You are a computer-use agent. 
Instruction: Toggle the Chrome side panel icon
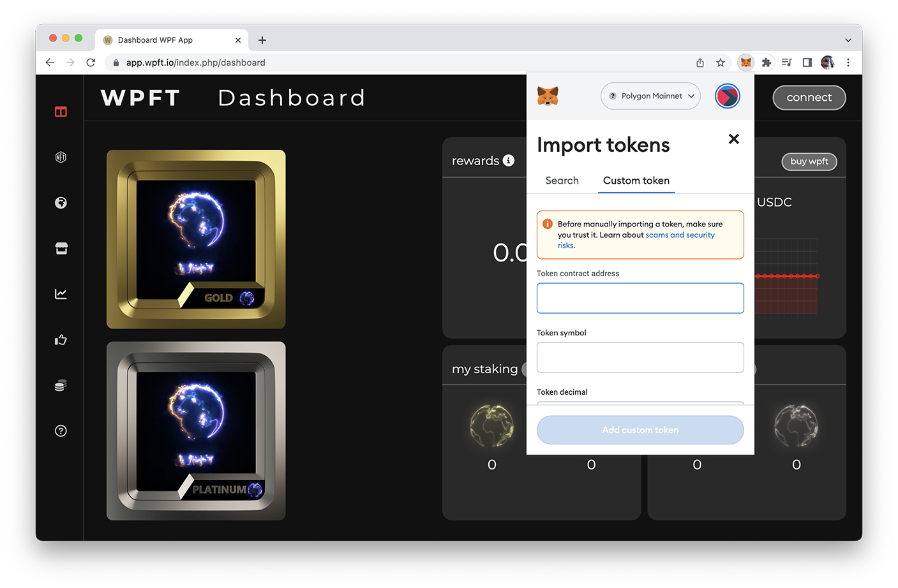[807, 62]
